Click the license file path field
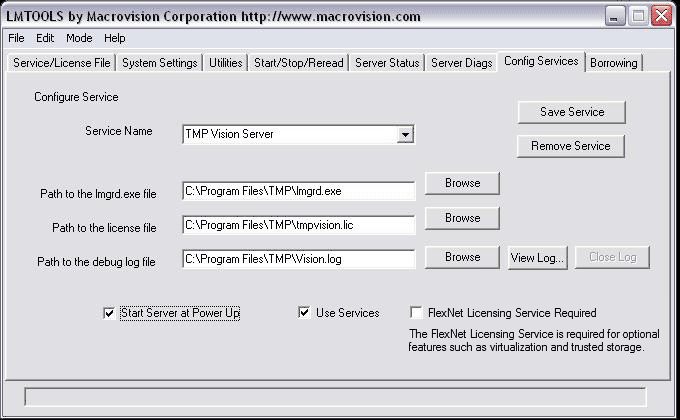Screen dimensions: 680x420 point(298,225)
